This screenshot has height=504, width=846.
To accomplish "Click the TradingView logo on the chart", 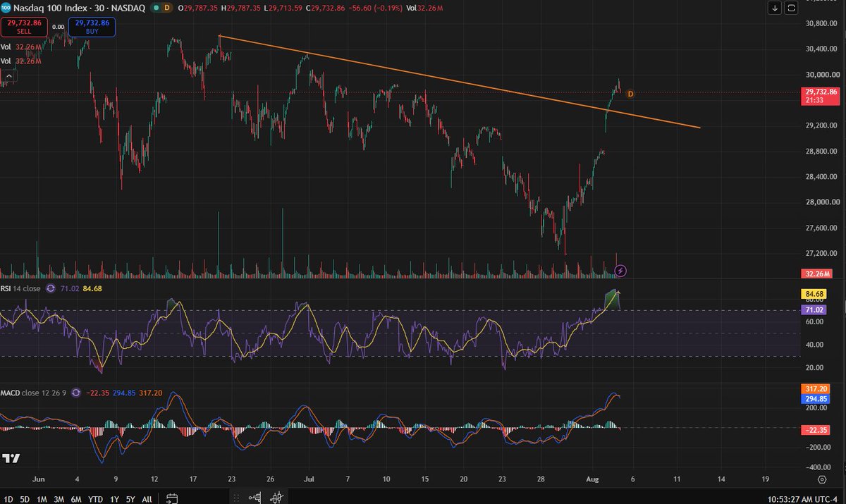I will (x=10, y=459).
